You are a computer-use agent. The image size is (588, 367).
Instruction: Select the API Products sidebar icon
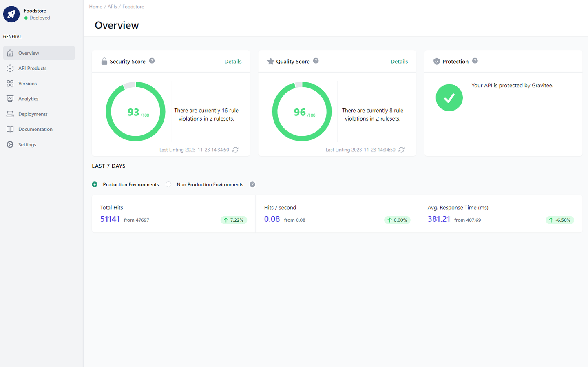click(10, 68)
